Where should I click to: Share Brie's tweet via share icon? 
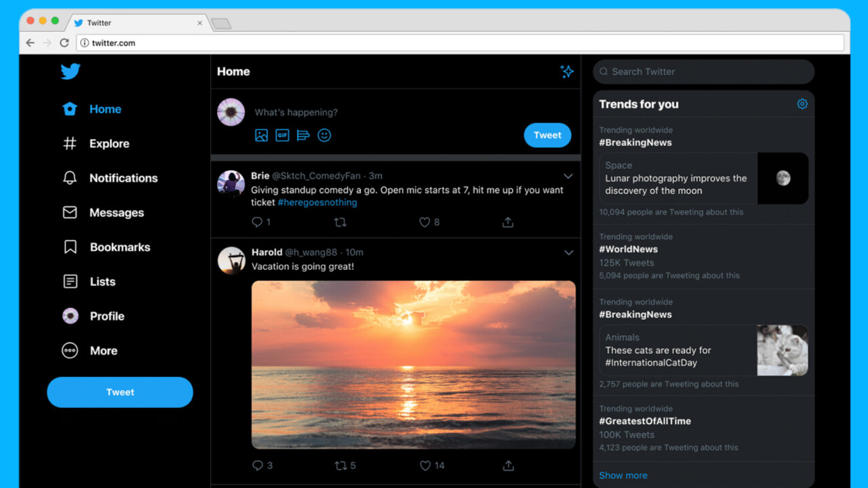point(507,222)
